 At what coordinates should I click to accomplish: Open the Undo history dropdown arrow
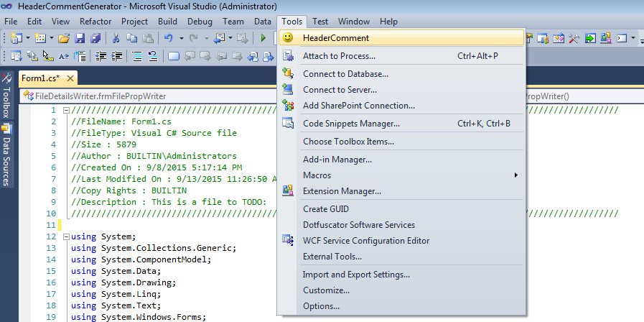(181, 38)
